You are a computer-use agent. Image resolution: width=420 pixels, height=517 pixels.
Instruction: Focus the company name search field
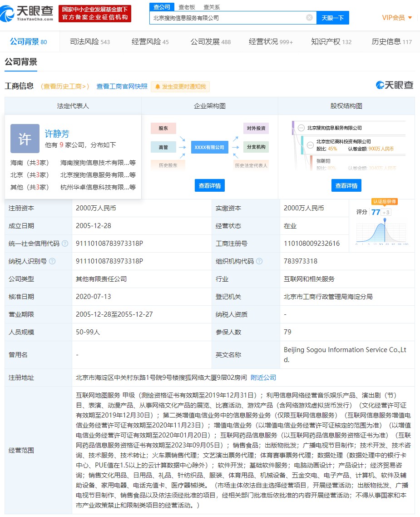click(233, 18)
